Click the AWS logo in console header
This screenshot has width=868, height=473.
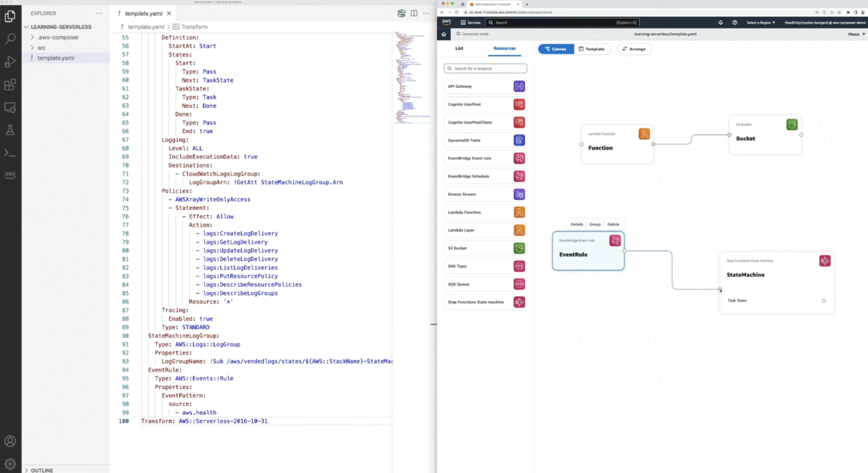point(446,22)
